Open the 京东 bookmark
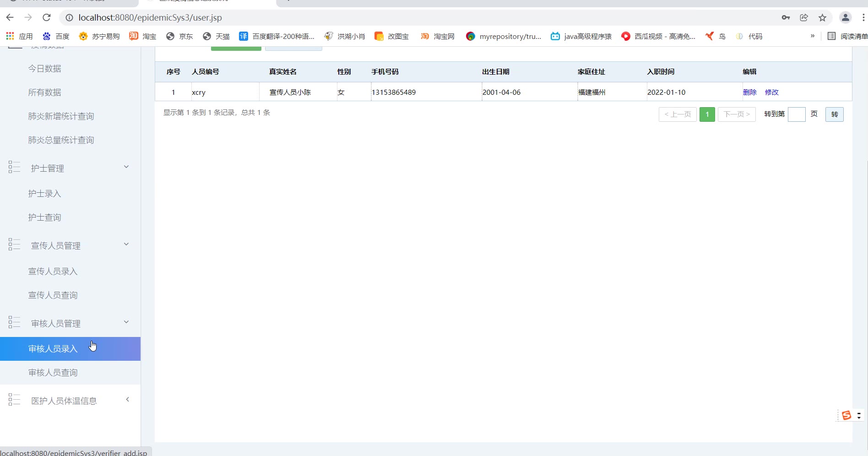The height and width of the screenshot is (456, 868). pos(179,36)
